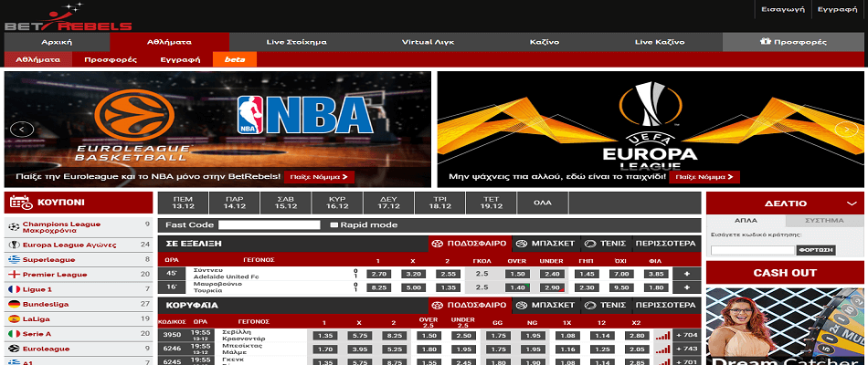Viewport: 868px width, 365px height.
Task: Click Παίξε Νόμιμα on Euroleague banner
Action: point(320,177)
